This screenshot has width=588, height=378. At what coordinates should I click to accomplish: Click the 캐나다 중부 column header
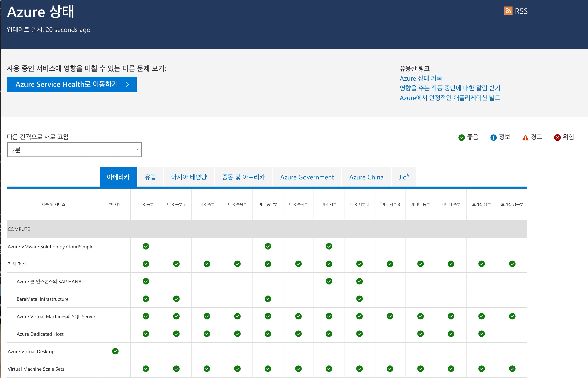(451, 204)
